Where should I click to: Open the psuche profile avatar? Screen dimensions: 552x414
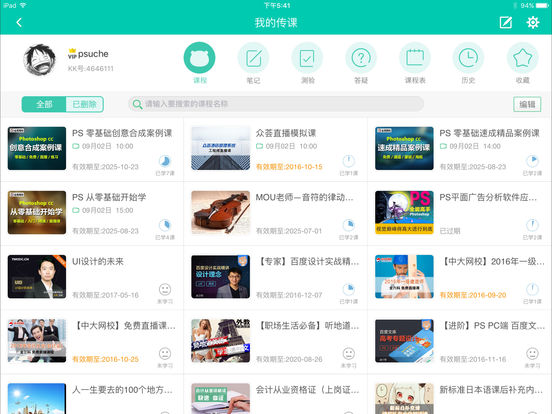coord(39,59)
